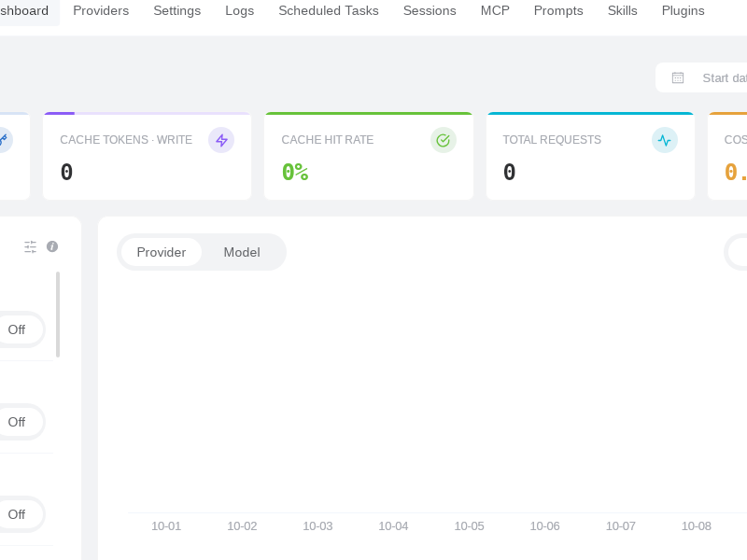
Task: Click the Start date input field
Action: (x=725, y=77)
